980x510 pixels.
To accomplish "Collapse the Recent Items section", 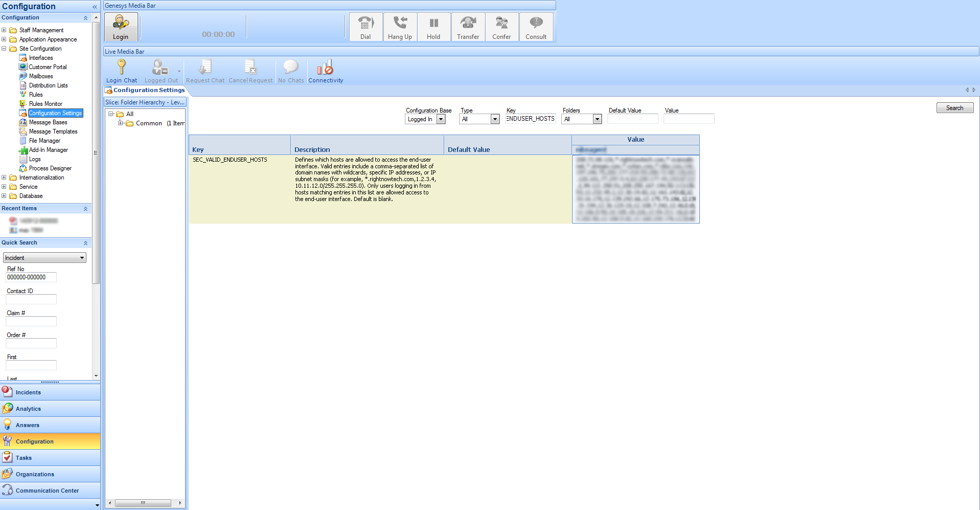I will pos(85,209).
